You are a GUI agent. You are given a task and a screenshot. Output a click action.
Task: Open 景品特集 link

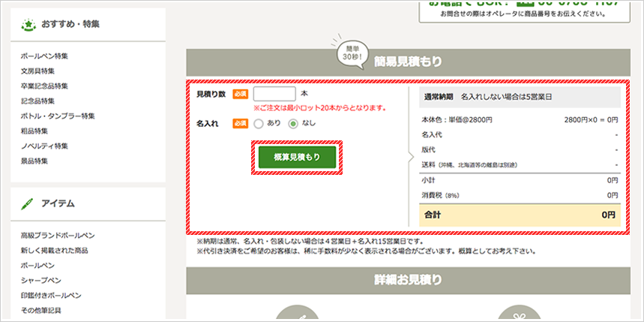pos(34,161)
